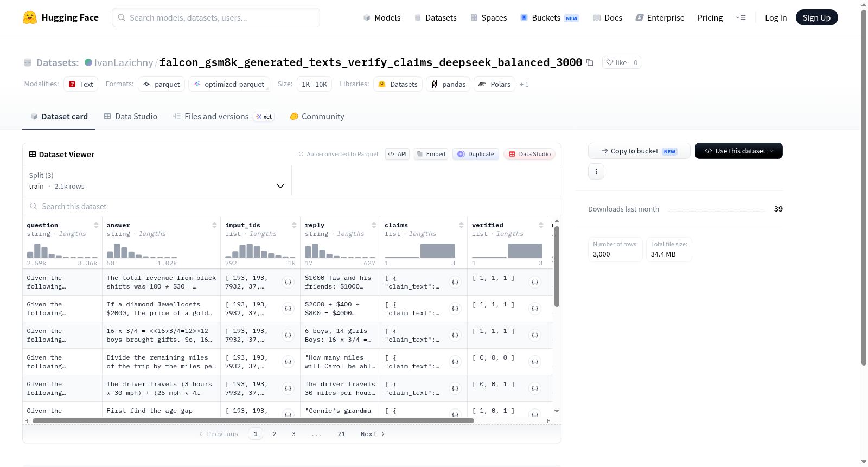Expand input_ids JSON in $2000 + $400 row

288,309
